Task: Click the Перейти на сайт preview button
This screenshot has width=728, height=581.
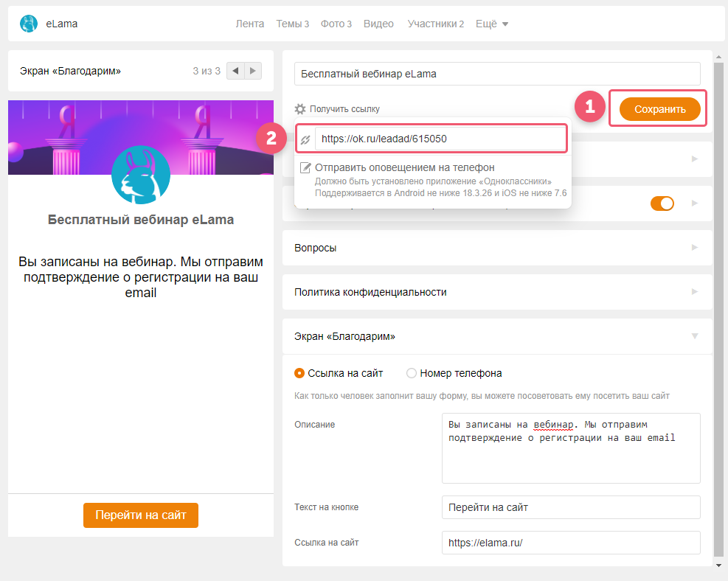Action: (141, 515)
